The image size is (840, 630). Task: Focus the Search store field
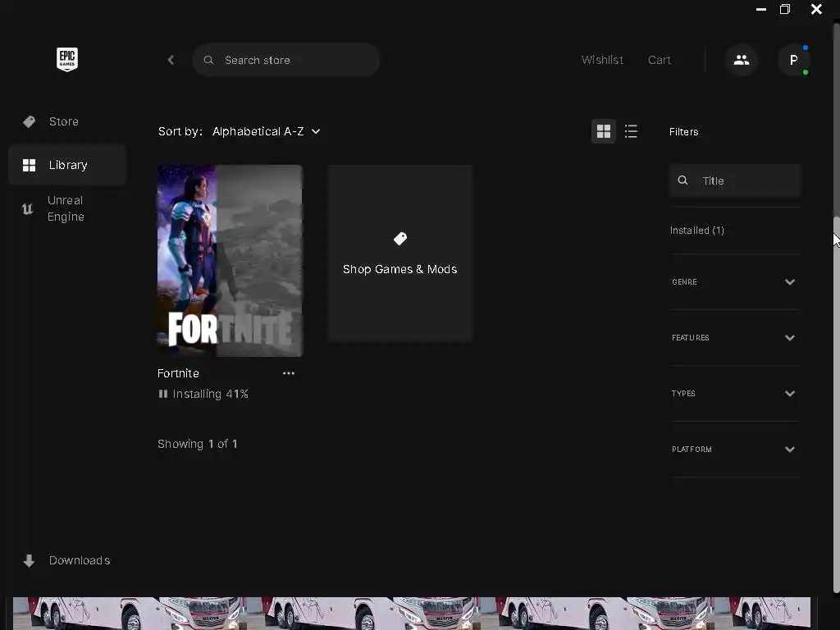(286, 60)
